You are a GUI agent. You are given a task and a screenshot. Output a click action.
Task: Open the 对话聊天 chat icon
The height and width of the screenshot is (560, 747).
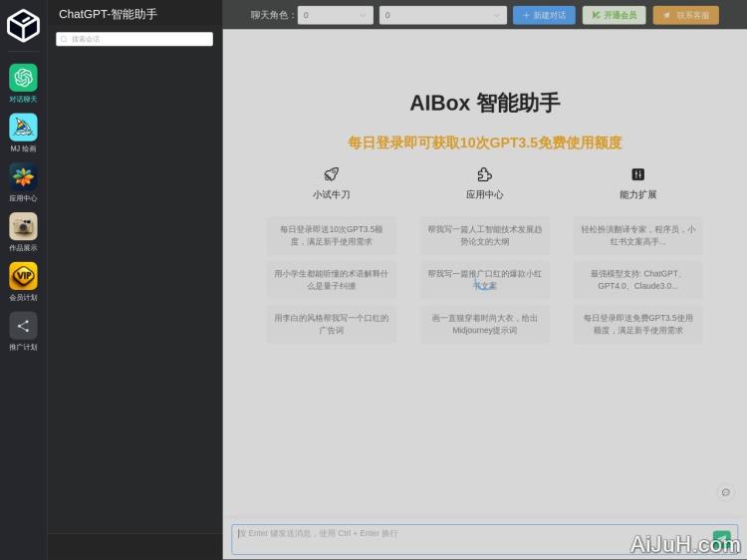pyautogui.click(x=23, y=77)
